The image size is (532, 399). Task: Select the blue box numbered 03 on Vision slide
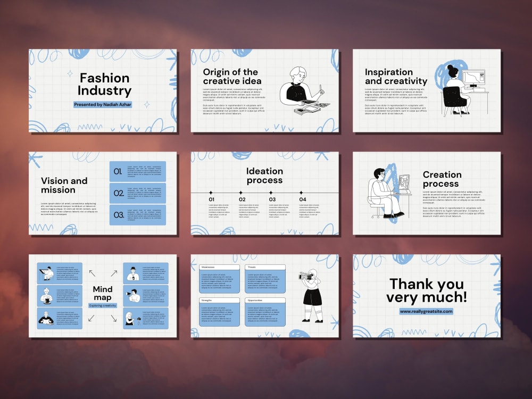tap(137, 215)
